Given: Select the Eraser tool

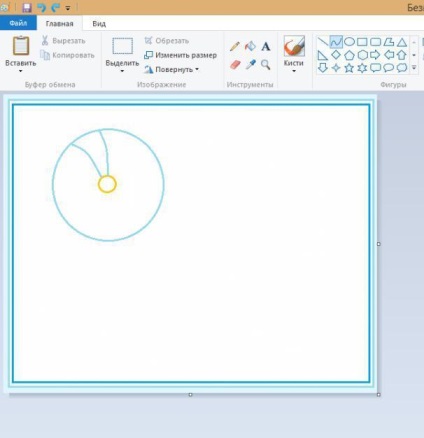Looking at the screenshot, I should (x=235, y=64).
